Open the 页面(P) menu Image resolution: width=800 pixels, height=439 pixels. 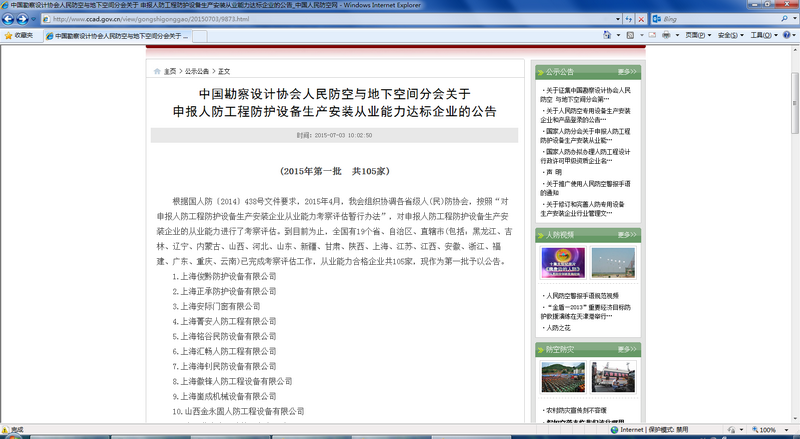(698, 35)
